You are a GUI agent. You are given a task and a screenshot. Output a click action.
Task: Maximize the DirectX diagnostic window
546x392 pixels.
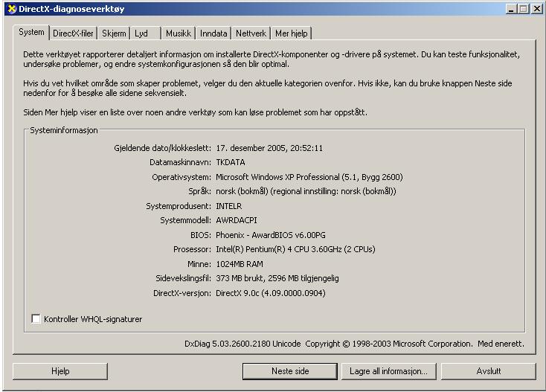(x=523, y=9)
